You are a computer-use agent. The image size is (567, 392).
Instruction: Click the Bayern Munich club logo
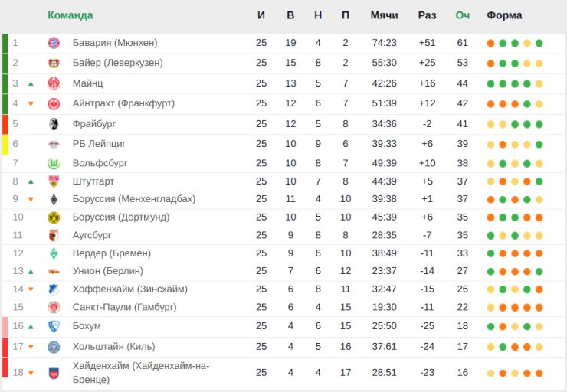click(x=54, y=43)
